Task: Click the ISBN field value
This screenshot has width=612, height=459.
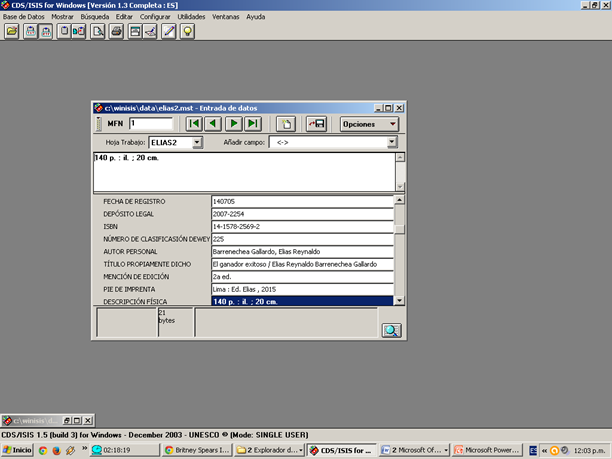Action: coord(302,226)
